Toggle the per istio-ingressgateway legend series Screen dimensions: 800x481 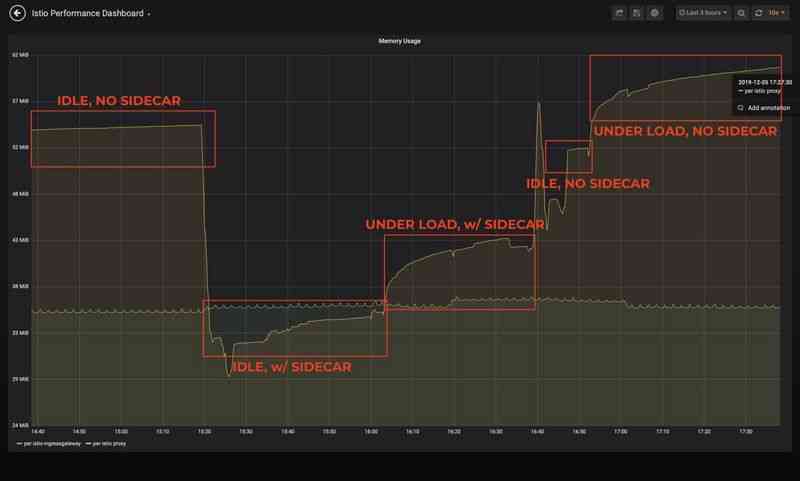point(48,444)
